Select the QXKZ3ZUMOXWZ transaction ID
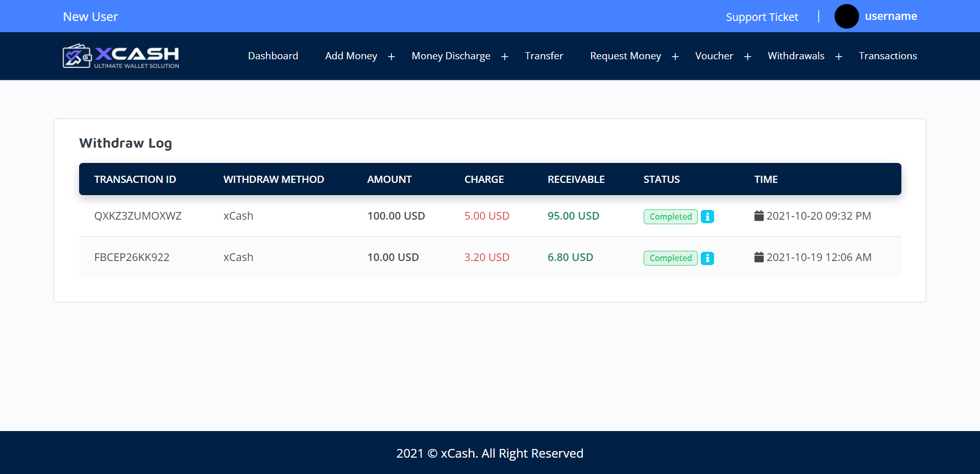 click(138, 216)
